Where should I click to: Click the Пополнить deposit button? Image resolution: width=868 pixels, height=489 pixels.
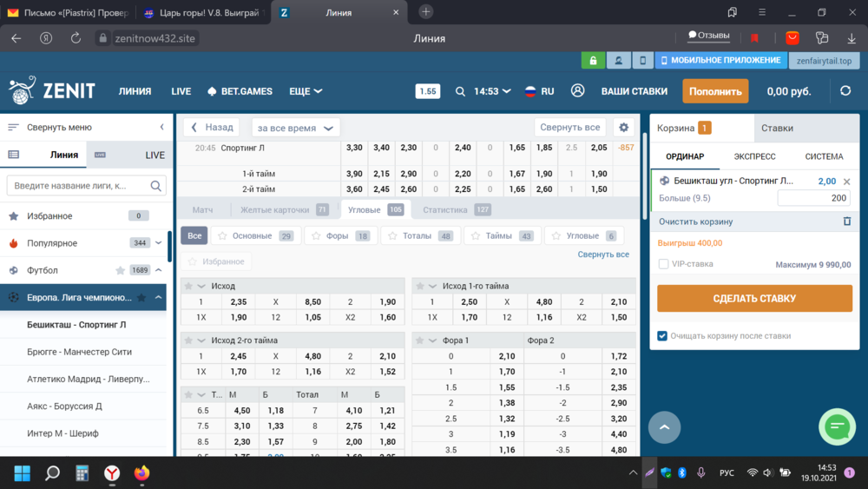pyautogui.click(x=715, y=91)
